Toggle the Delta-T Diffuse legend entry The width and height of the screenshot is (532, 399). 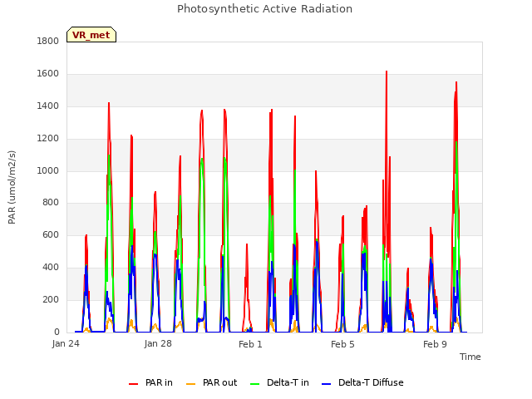click(x=362, y=382)
